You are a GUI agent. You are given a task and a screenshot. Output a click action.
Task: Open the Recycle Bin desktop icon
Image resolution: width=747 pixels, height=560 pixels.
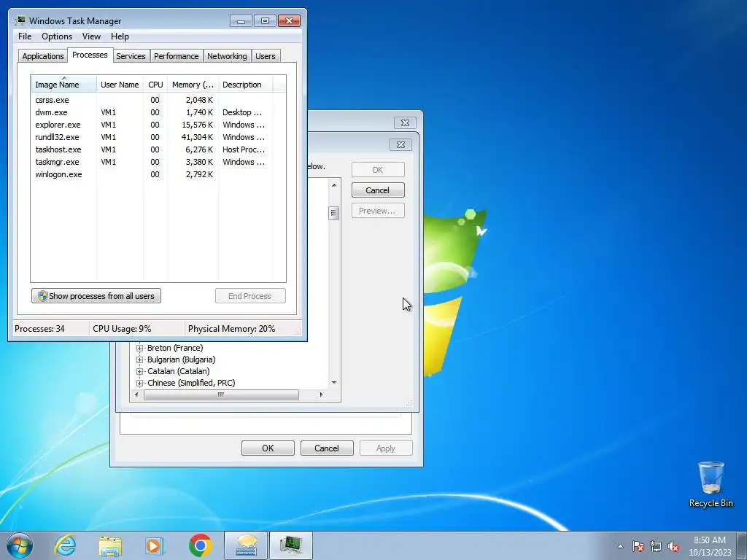click(x=711, y=484)
